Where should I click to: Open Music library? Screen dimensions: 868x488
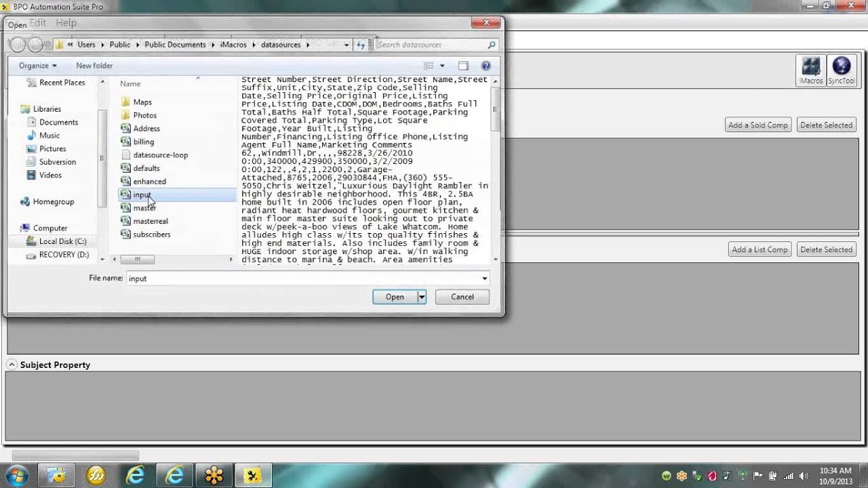[50, 136]
